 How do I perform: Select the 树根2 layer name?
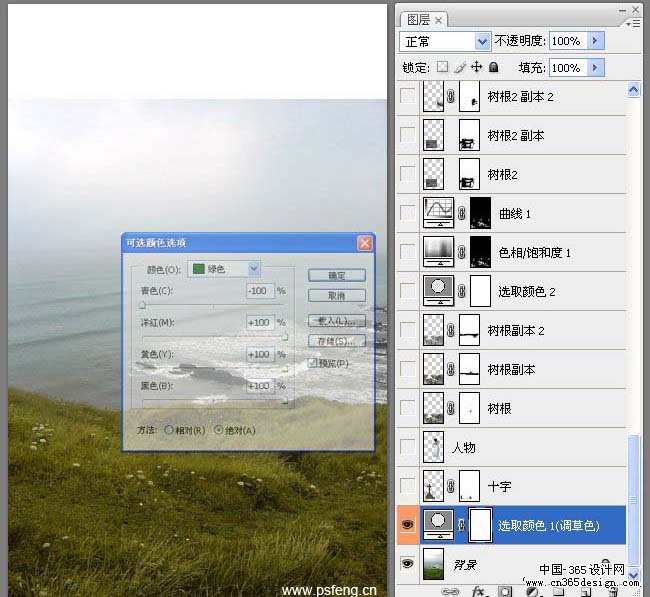tap(502, 175)
